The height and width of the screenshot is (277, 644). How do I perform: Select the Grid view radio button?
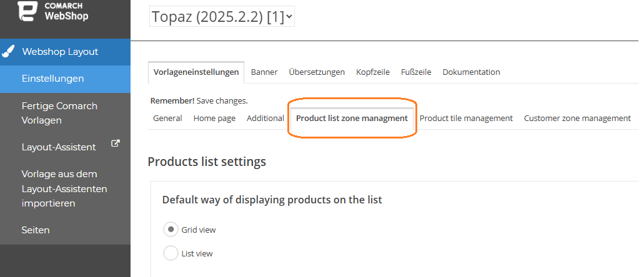click(171, 230)
